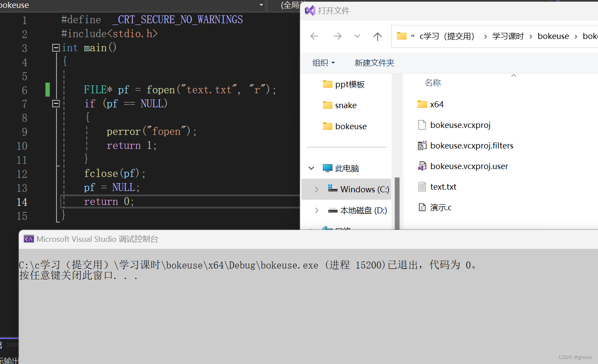This screenshot has width=598, height=364.
Task: Select 学习课时 breadcrumb segment
Action: tap(508, 36)
